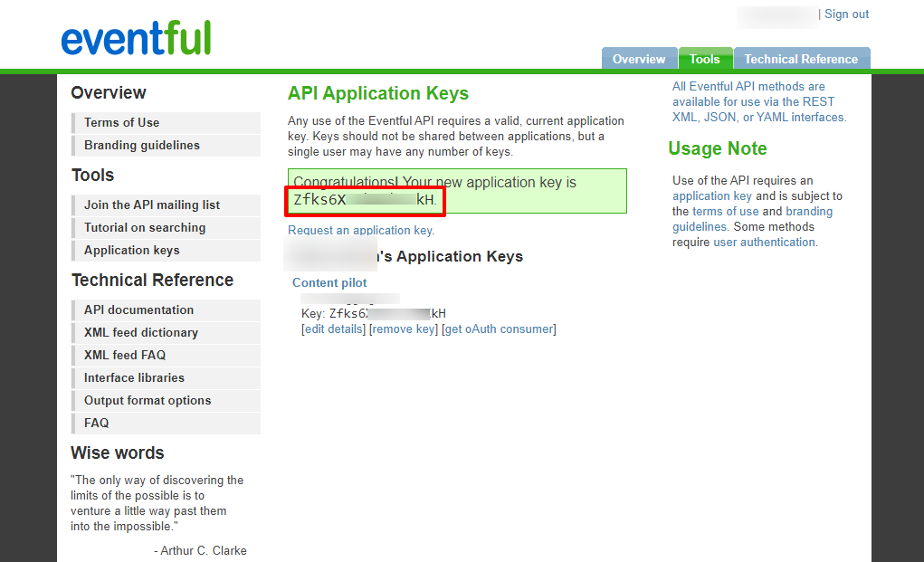Click REST XML JSON YAML interfaces text
The height and width of the screenshot is (562, 924).
759,102
